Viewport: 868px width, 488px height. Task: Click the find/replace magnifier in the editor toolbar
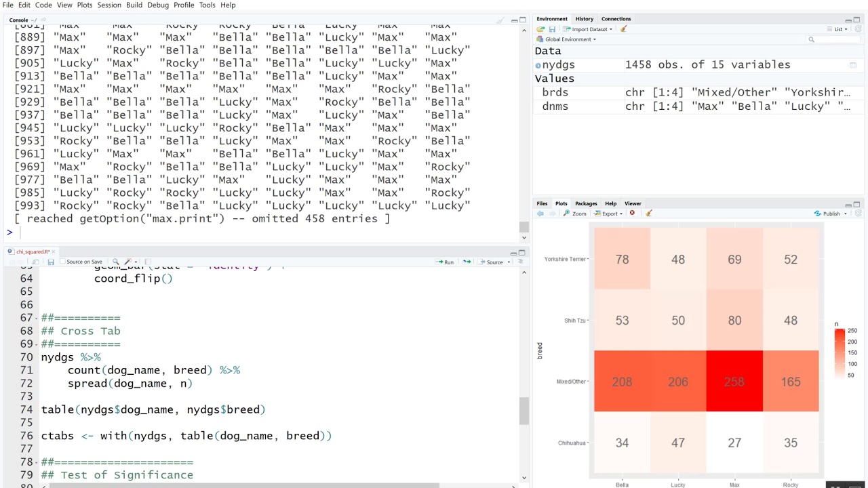tap(115, 262)
